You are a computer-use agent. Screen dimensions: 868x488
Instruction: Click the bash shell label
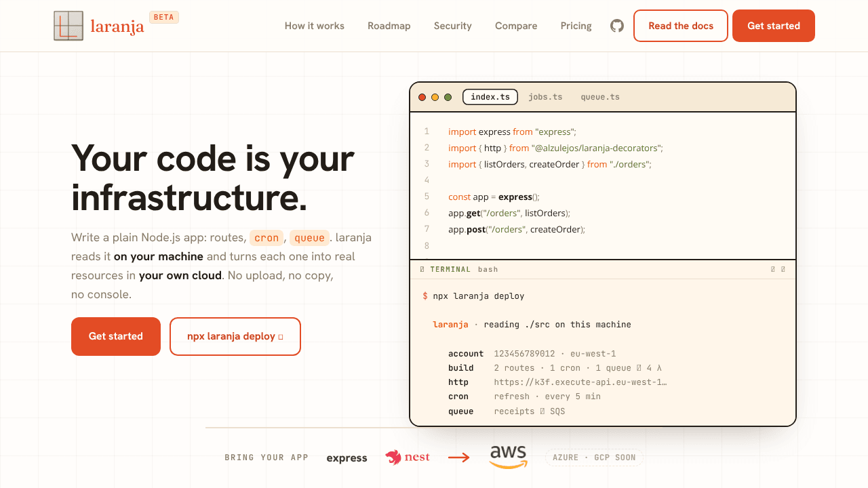(x=488, y=269)
